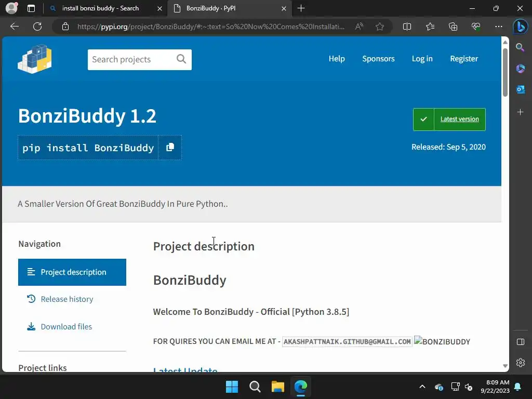Click Log in
This screenshot has width=532, height=399.
pos(422,59)
